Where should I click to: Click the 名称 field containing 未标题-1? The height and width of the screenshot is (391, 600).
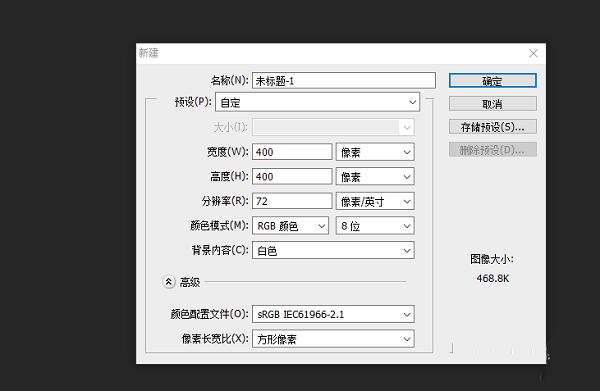[344, 81]
